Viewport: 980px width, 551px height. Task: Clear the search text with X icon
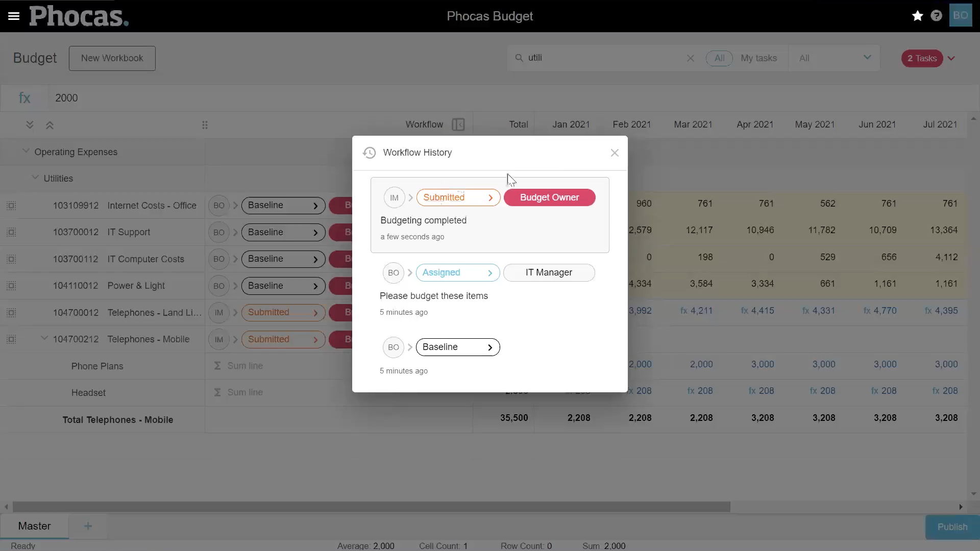pos(690,58)
